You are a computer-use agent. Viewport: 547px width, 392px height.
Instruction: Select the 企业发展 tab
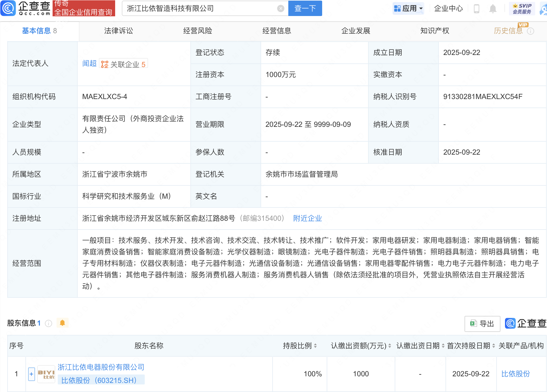356,31
